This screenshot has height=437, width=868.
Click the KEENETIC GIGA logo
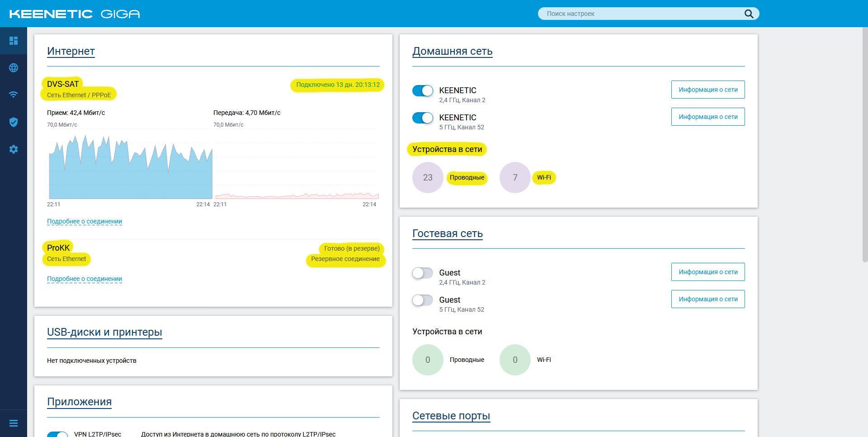click(x=75, y=14)
